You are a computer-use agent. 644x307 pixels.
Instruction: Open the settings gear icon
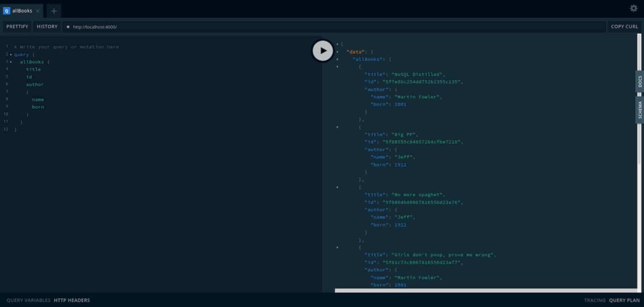pos(634,8)
